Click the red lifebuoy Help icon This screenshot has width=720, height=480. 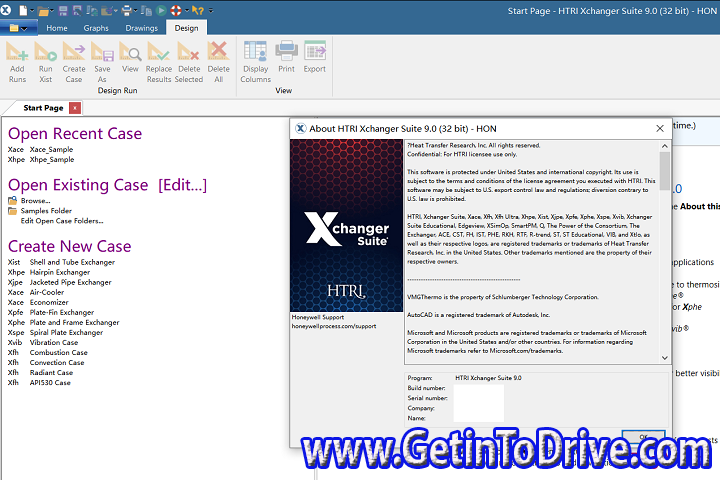(176, 10)
